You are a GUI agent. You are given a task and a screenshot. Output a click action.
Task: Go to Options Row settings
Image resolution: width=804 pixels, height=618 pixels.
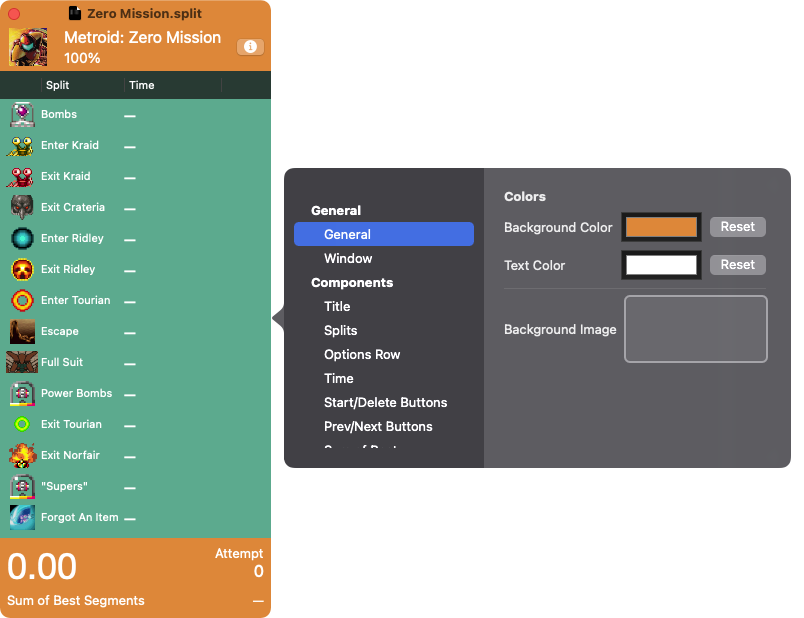coord(362,354)
